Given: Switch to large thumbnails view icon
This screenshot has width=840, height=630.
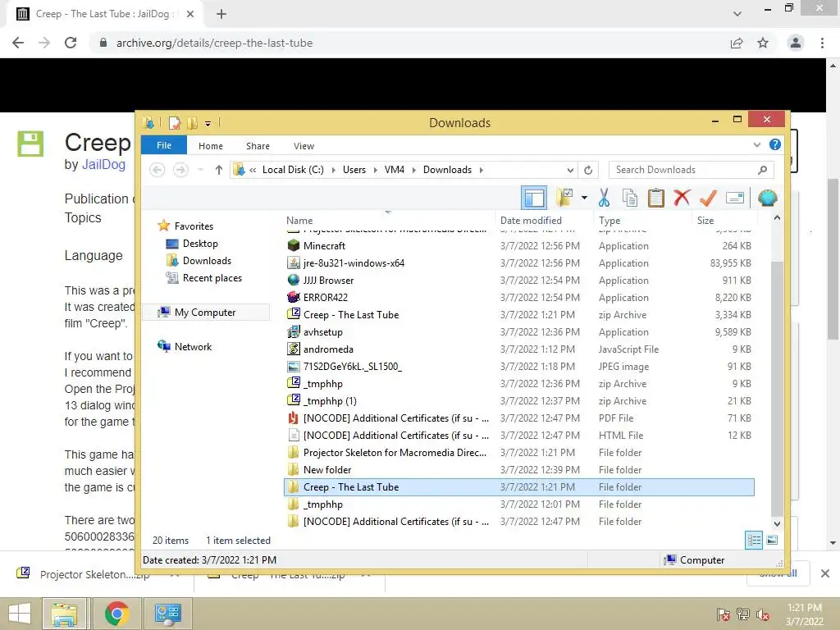Looking at the screenshot, I should click(x=772, y=540).
